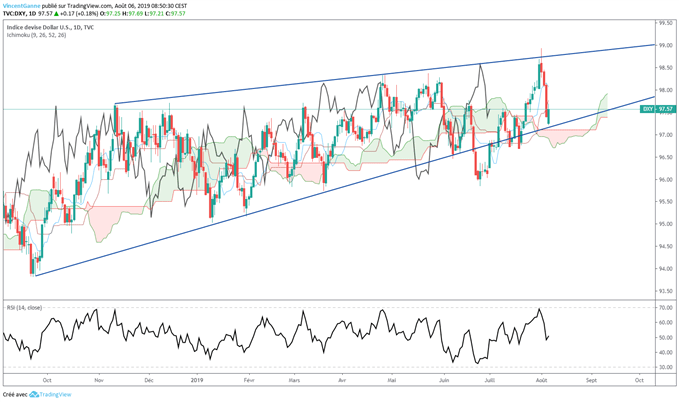Click the Mai label on time axis

392,380
